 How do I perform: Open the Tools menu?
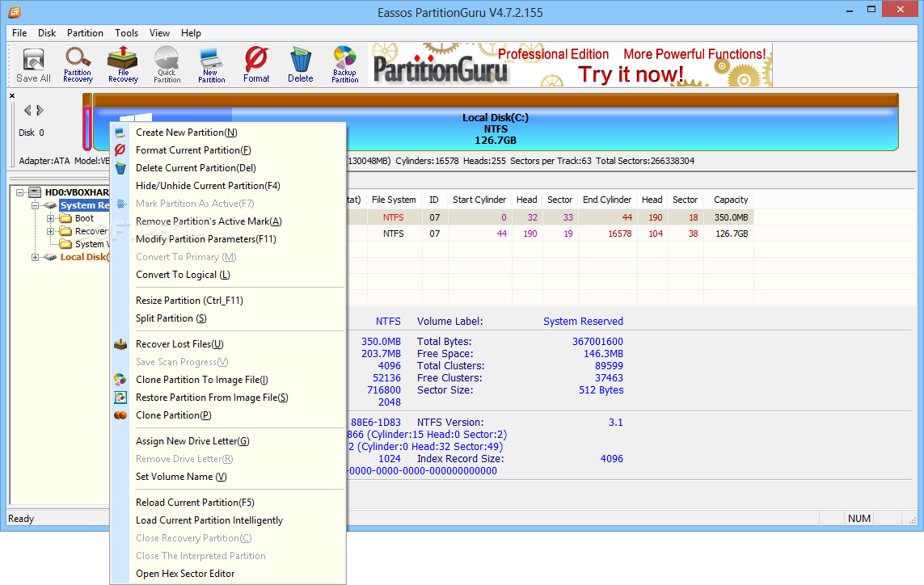click(126, 33)
